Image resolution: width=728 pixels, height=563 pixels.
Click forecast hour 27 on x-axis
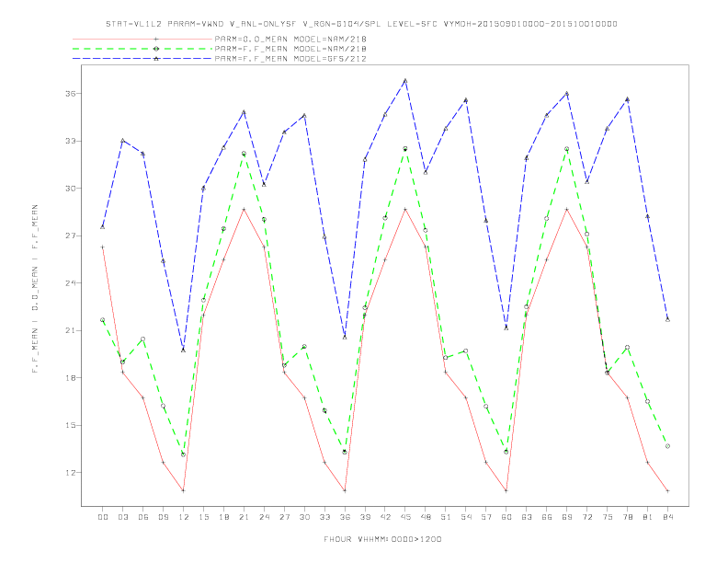coord(284,517)
